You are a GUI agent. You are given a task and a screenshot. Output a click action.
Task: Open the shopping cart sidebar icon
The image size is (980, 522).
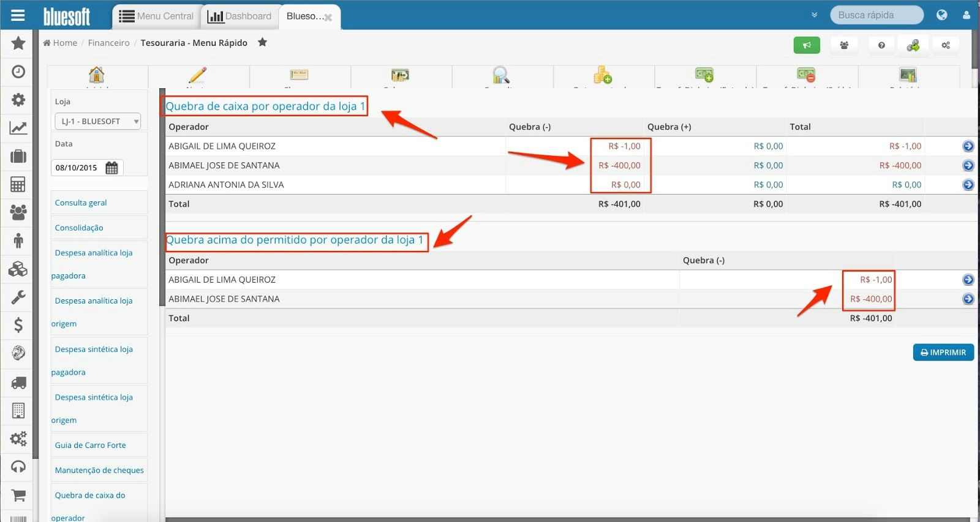[18, 495]
